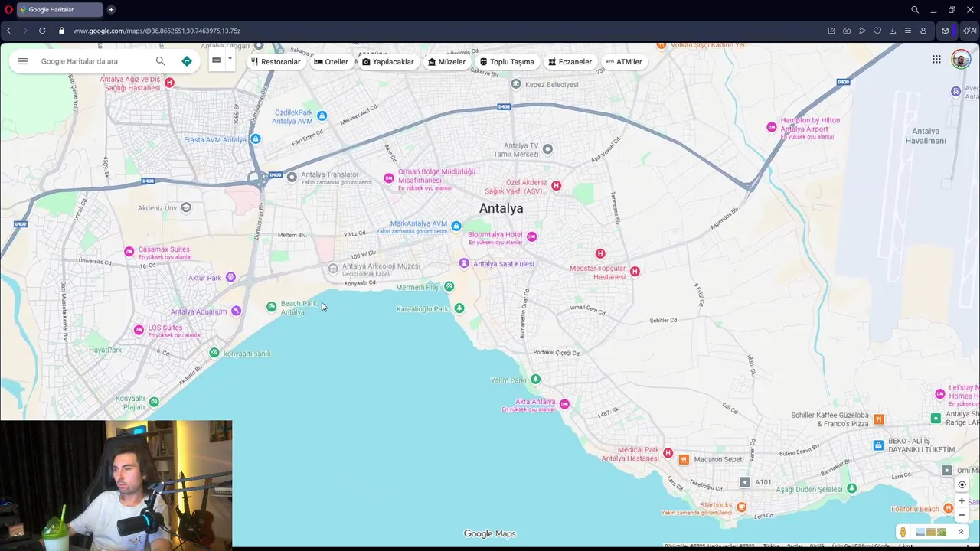
Task: Click the Macaron Şepeti restaurant pin
Action: click(684, 459)
